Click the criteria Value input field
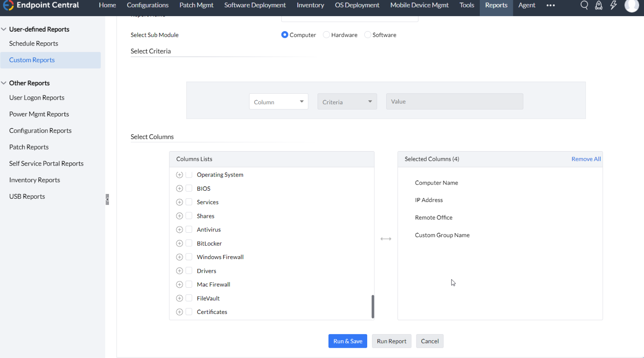 (x=455, y=101)
